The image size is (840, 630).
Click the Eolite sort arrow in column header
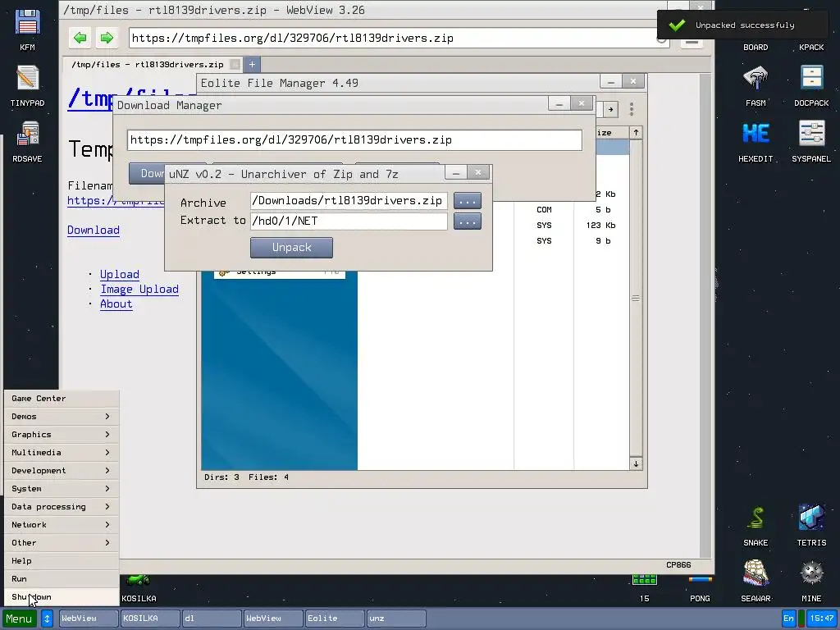tap(636, 132)
